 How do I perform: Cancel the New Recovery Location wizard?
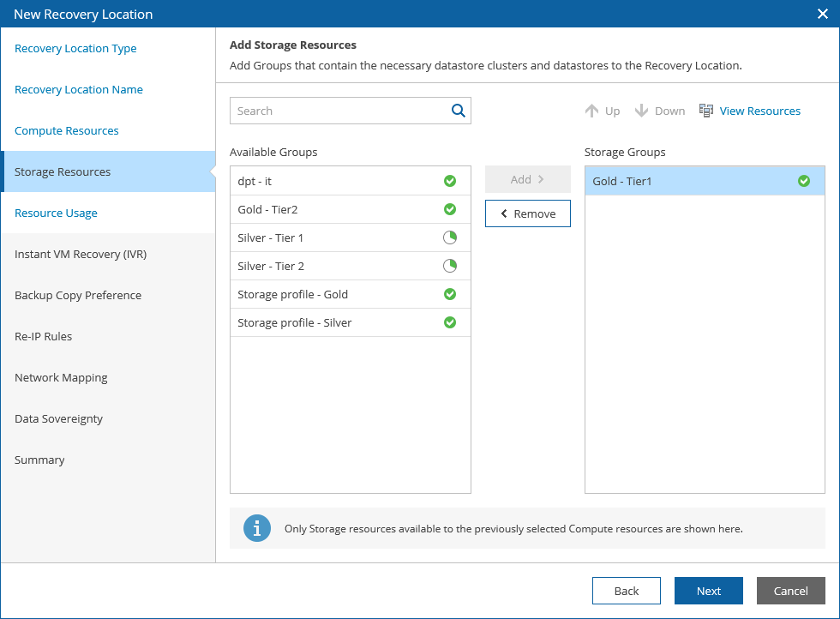click(x=791, y=591)
